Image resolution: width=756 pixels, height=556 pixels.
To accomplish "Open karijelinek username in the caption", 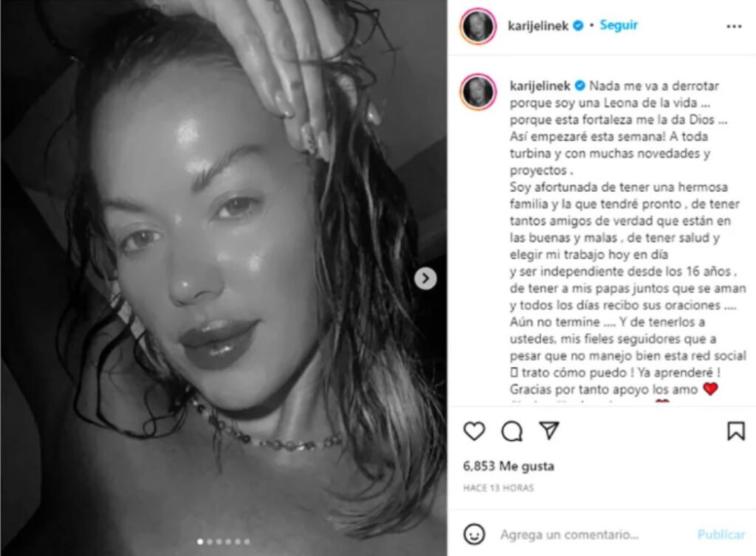I will (540, 86).
